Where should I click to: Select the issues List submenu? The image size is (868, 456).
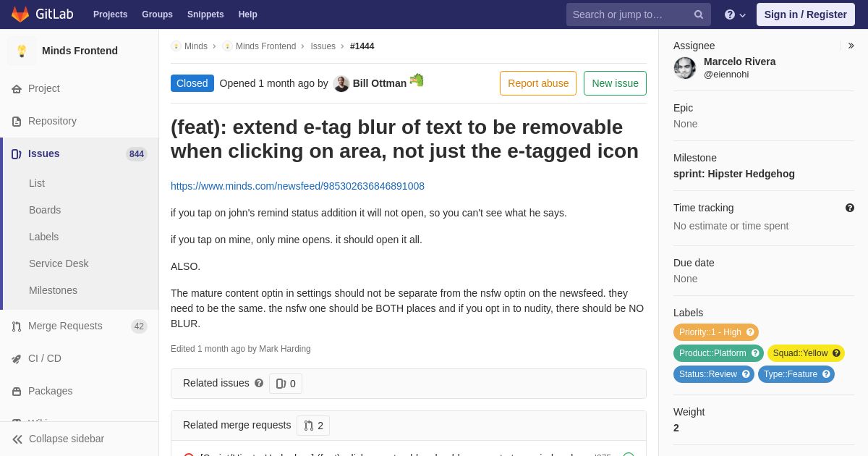pyautogui.click(x=37, y=183)
